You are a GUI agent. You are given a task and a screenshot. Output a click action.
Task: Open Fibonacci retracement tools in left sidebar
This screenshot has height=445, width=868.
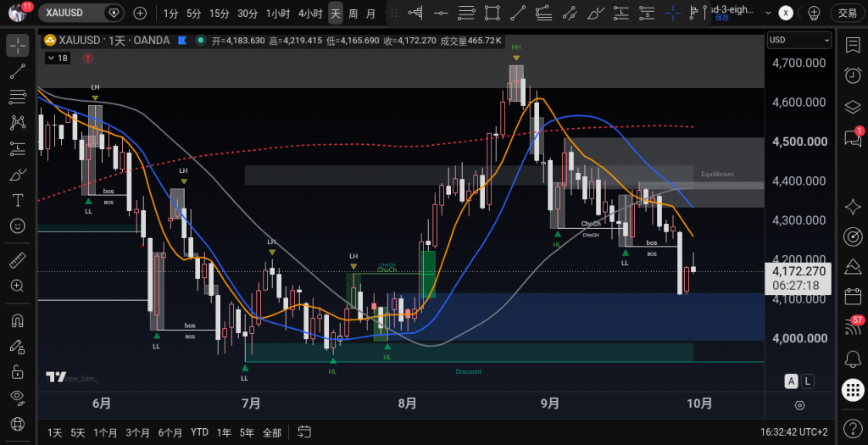[18, 97]
